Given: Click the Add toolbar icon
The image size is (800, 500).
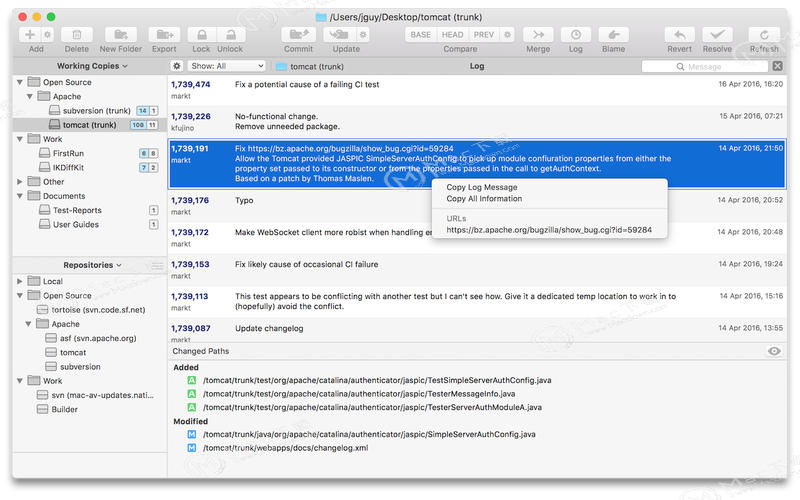Looking at the screenshot, I should 30,35.
